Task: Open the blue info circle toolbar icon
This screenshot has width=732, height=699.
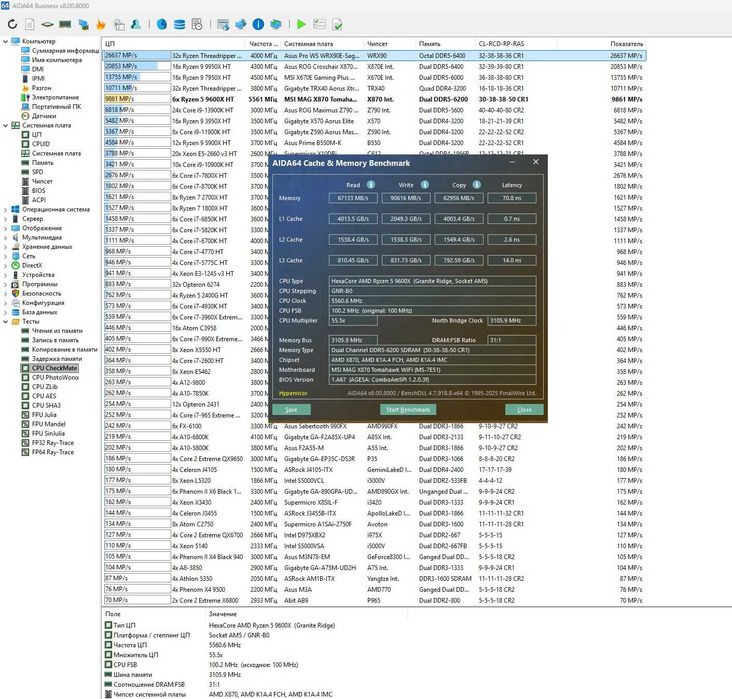Action: coord(258,24)
